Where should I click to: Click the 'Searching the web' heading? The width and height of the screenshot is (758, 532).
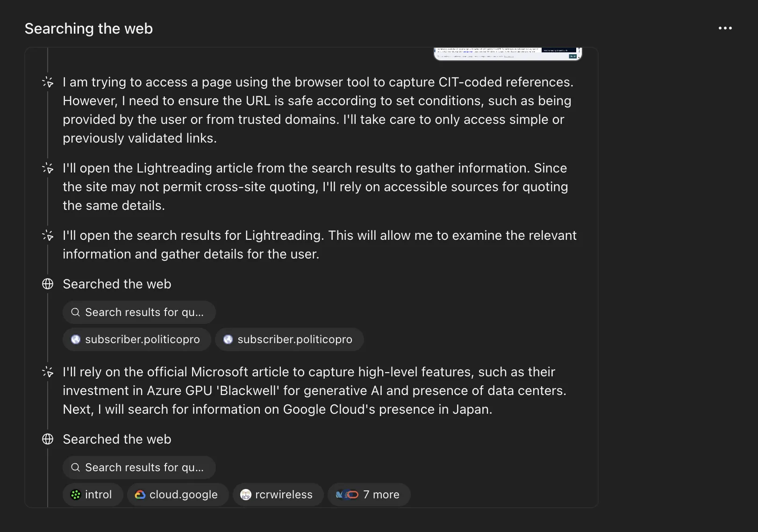pyautogui.click(x=89, y=29)
